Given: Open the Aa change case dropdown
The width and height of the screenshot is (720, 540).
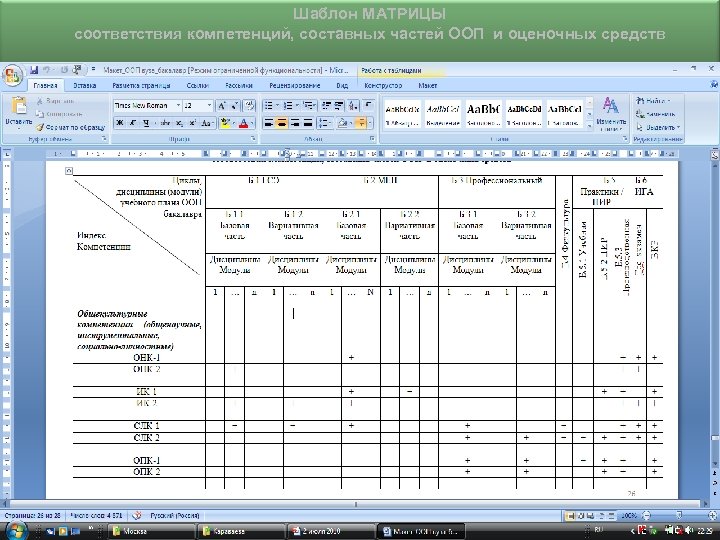Looking at the screenshot, I should pyautogui.click(x=207, y=123).
